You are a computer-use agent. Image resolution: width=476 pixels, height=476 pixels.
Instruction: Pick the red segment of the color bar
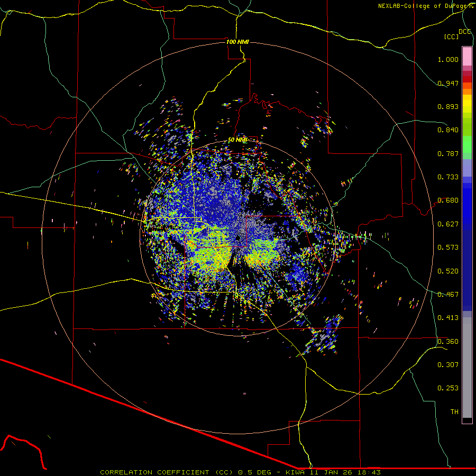tap(467, 79)
